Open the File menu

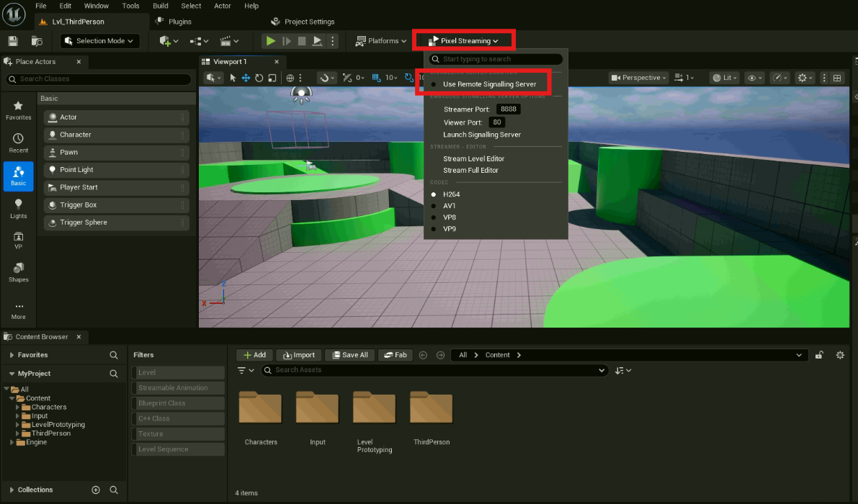point(41,6)
